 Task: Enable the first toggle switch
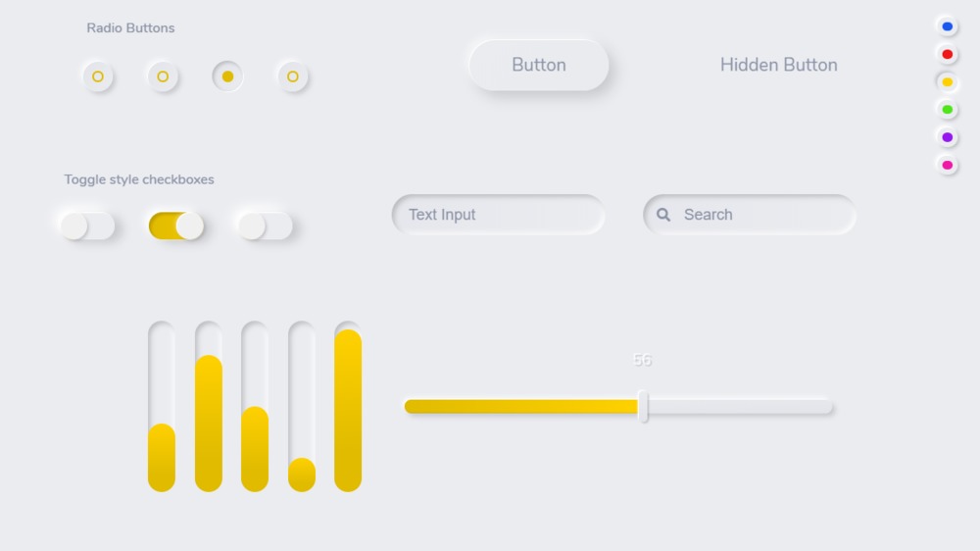(x=88, y=226)
